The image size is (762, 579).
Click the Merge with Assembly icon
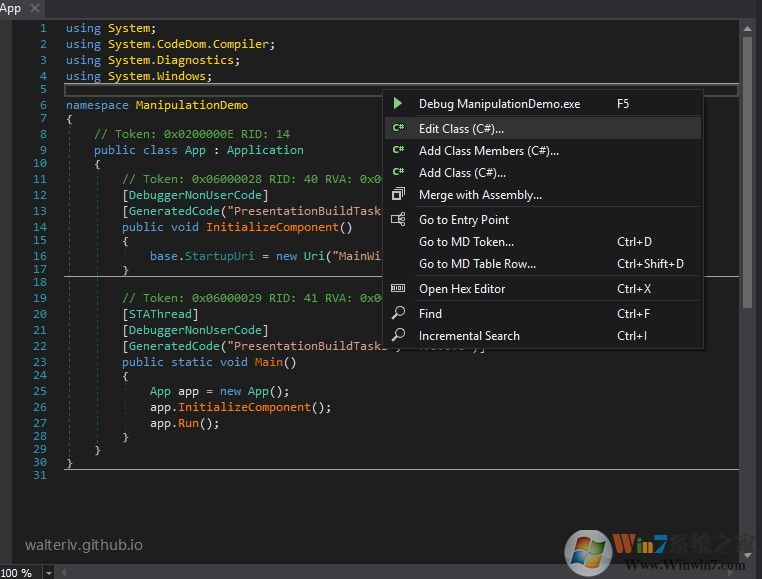(398, 195)
